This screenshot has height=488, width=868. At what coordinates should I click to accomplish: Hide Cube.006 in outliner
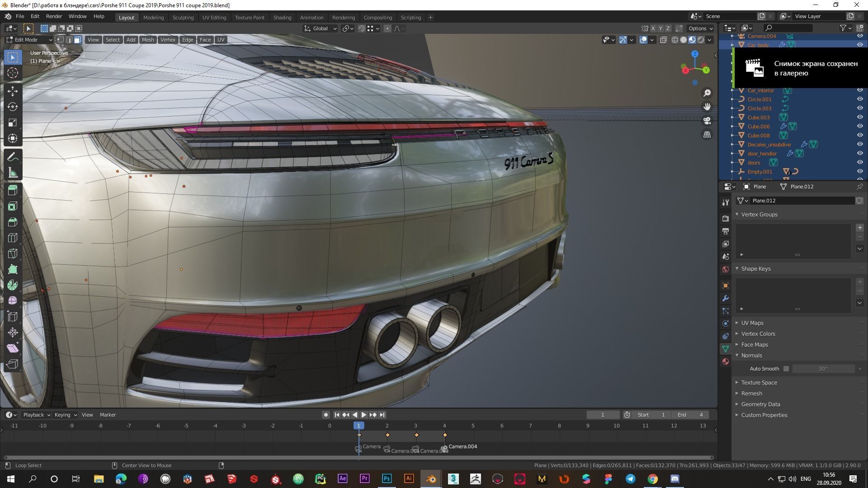coord(860,126)
